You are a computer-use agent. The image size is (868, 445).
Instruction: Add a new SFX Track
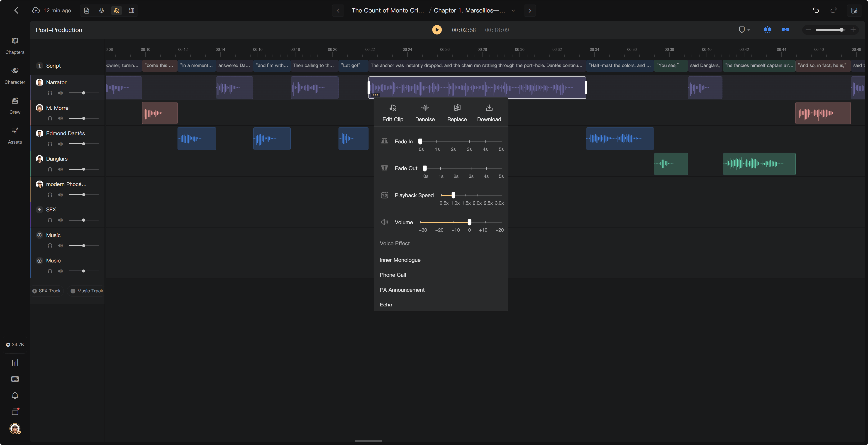click(46, 291)
